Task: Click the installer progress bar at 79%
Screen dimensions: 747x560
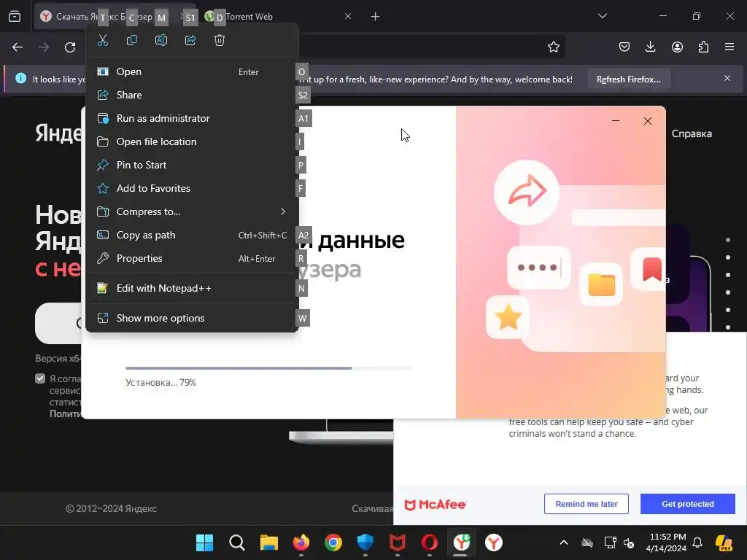Action: click(268, 368)
